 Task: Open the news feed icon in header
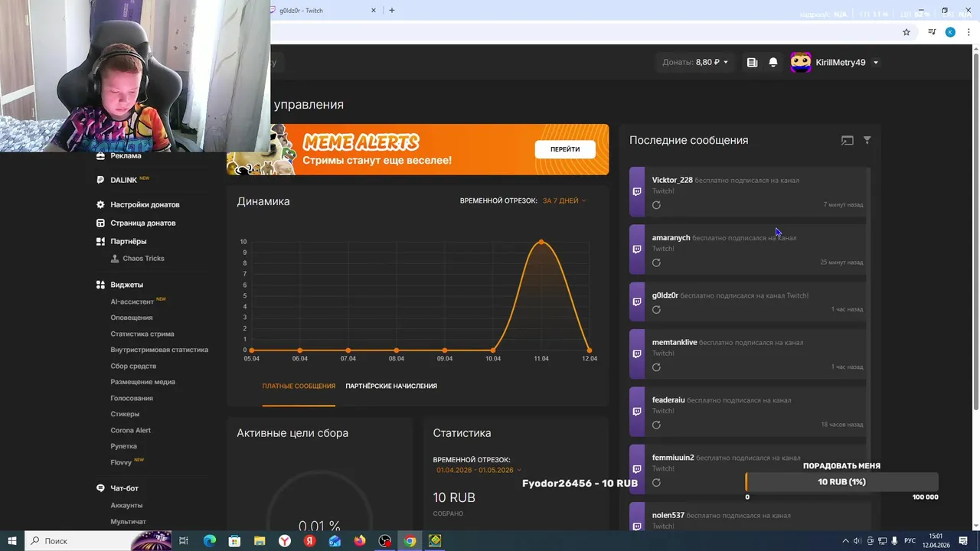pos(752,63)
